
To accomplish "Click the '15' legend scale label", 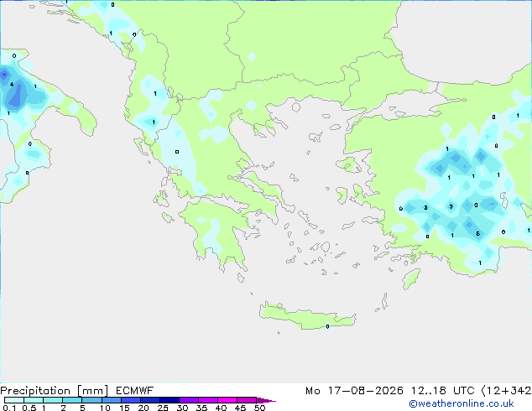I will [124, 408].
